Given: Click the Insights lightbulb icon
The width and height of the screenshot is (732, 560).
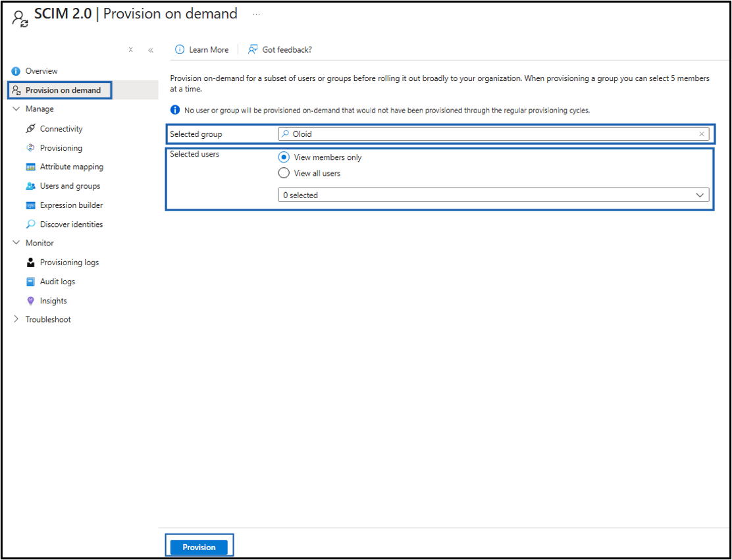Looking at the screenshot, I should [x=30, y=301].
